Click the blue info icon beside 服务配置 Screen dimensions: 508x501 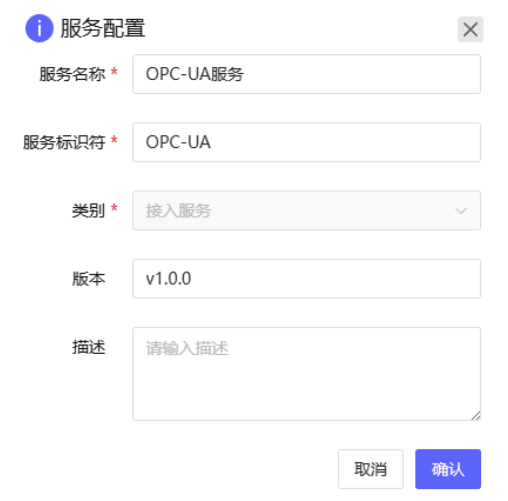pos(39,28)
